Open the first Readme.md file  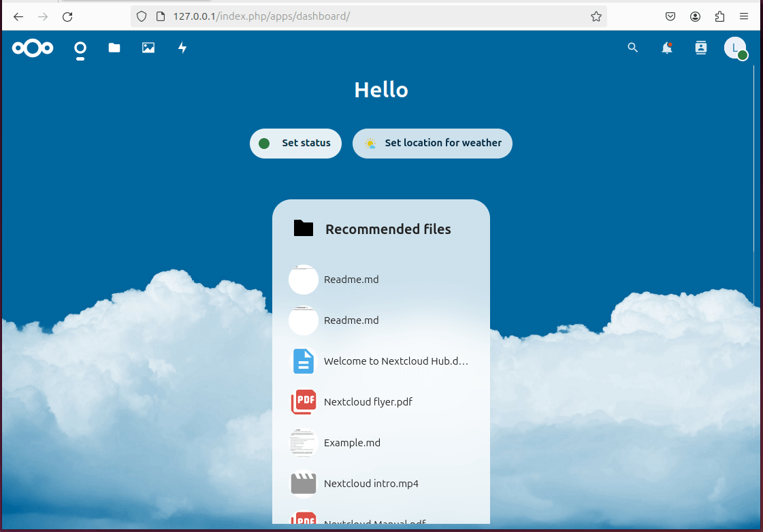point(381,280)
